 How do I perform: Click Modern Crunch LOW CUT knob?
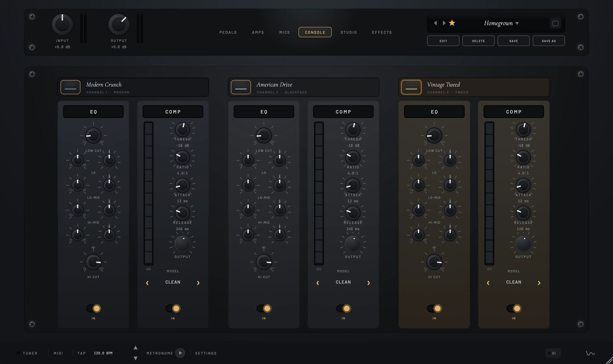(x=93, y=135)
